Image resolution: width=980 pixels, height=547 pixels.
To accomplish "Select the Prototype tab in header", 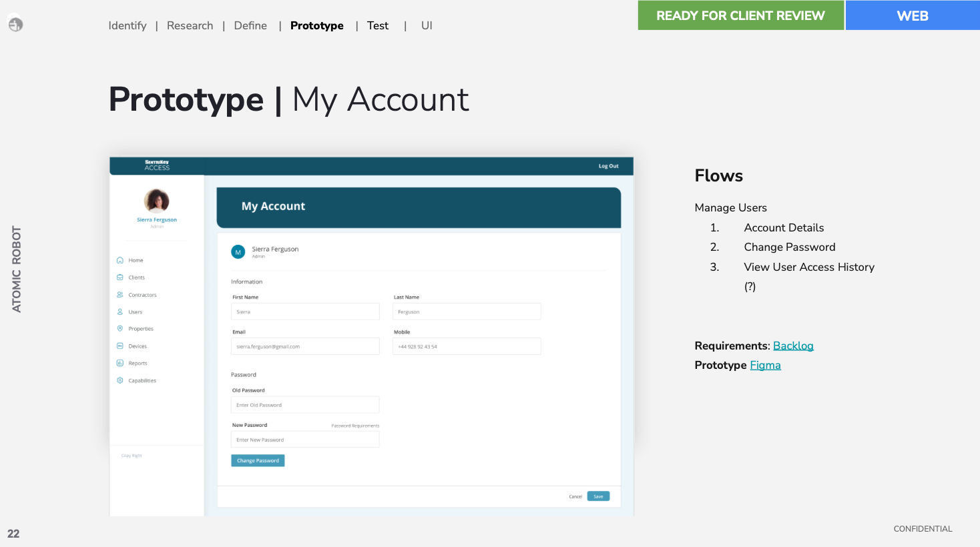I will click(317, 25).
